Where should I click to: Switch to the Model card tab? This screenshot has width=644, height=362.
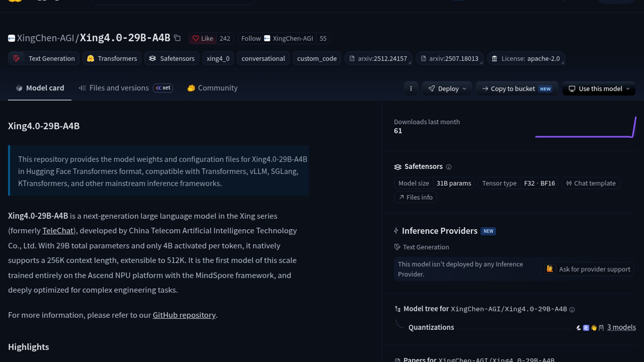[x=40, y=88]
